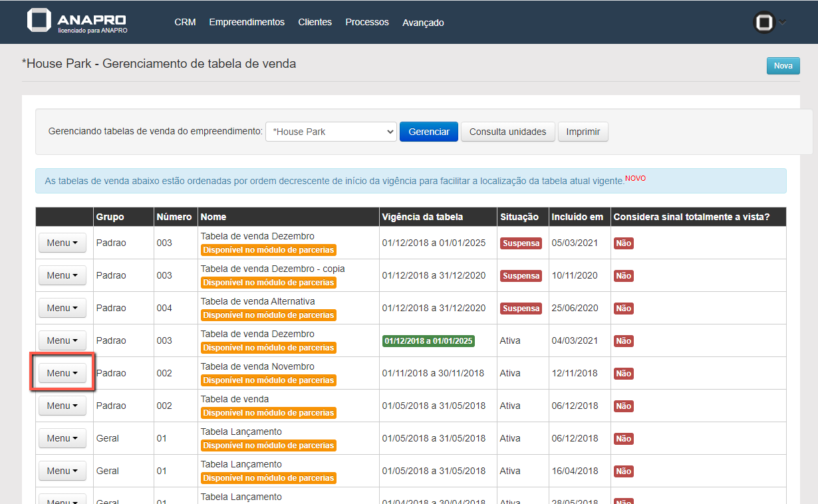Expand Menu for Tabela de venda Dezembro - copia

63,275
